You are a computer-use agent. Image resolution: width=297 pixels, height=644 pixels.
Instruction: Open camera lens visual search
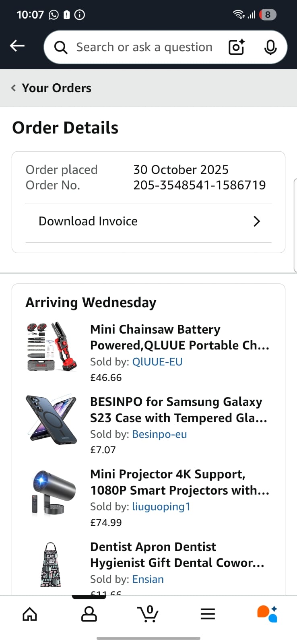point(236,47)
